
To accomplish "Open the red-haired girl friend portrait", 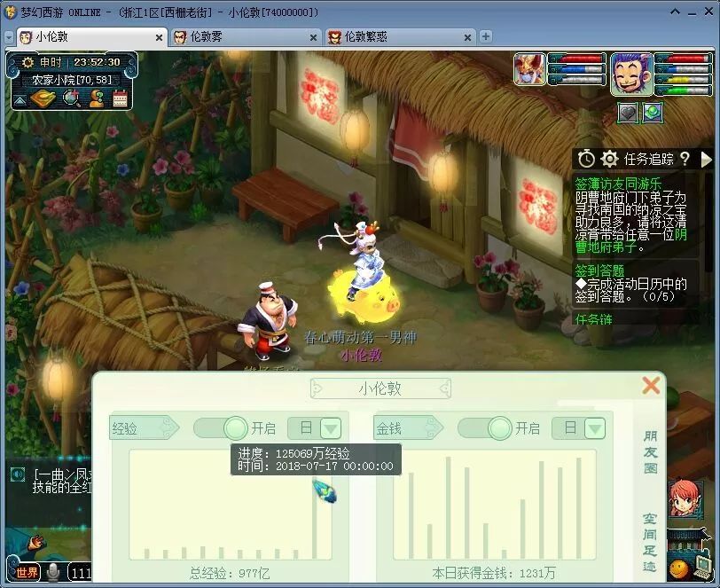I will pos(685,499).
